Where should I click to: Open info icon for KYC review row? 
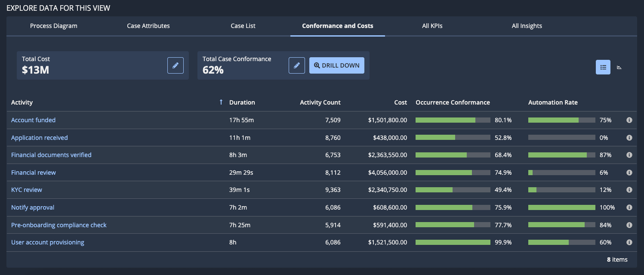(x=629, y=190)
